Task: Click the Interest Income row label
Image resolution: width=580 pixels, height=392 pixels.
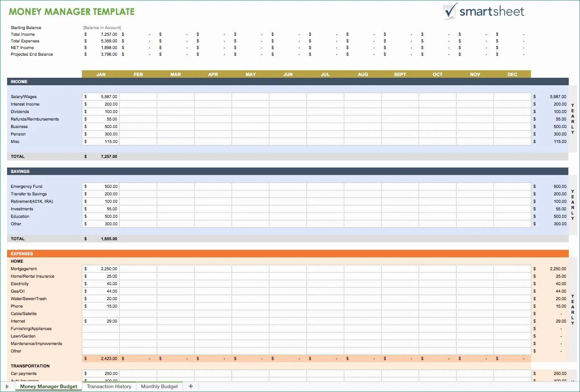Action: click(25, 104)
